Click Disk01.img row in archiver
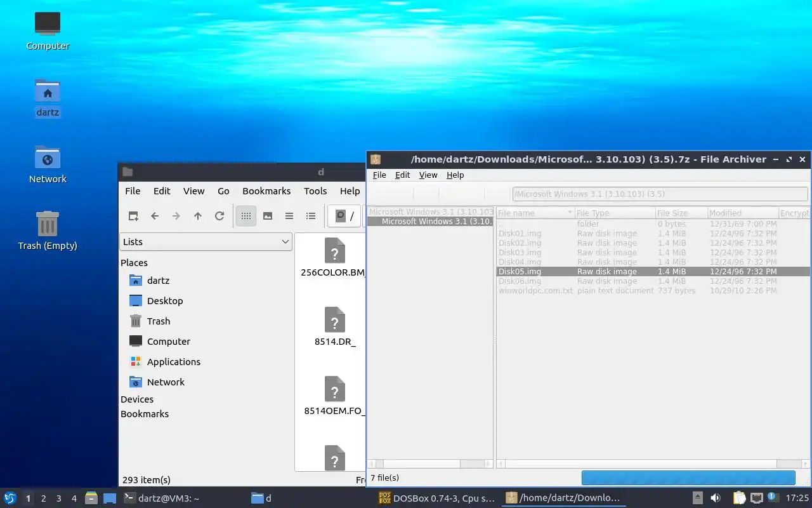This screenshot has height=508, width=812. 653,234
